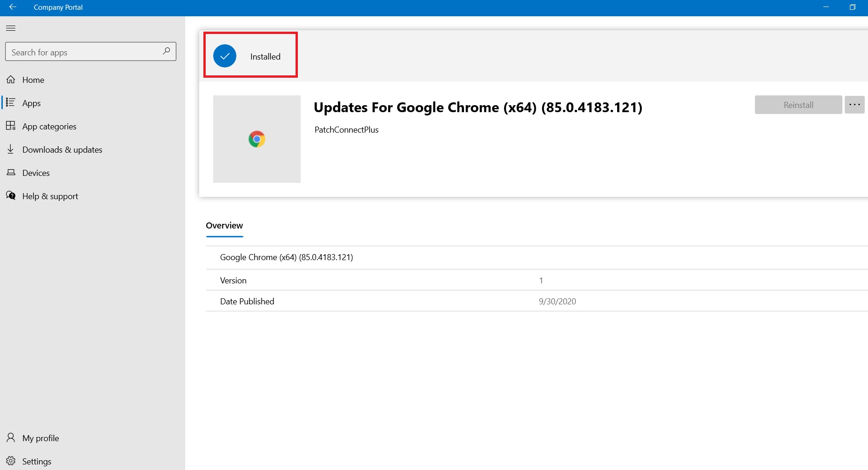This screenshot has width=868, height=470.
Task: Click the Installed checkmark status icon
Action: coord(225,56)
